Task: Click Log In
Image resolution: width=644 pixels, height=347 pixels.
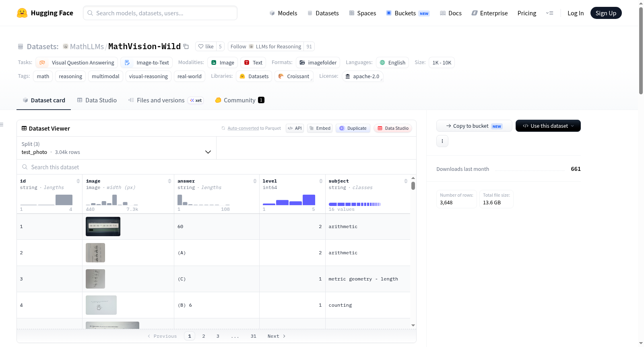Action: (576, 13)
